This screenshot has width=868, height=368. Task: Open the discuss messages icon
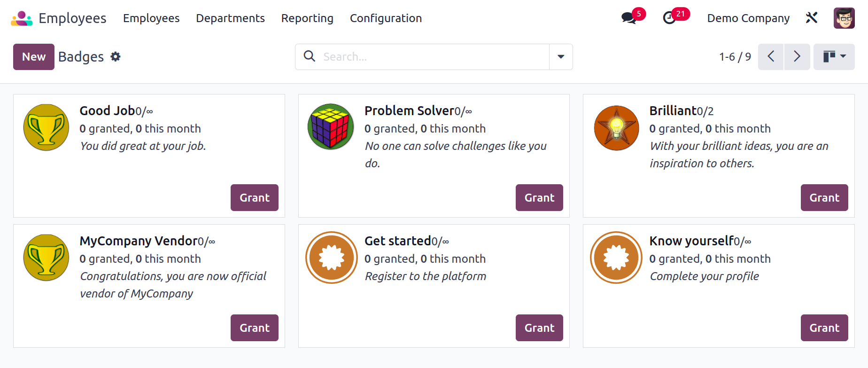[628, 18]
